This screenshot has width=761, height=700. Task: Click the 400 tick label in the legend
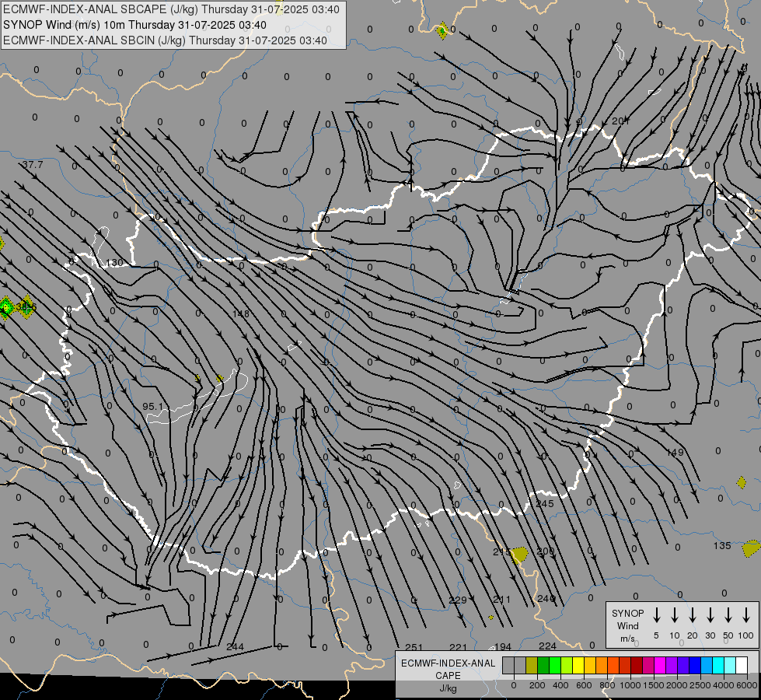(x=560, y=685)
